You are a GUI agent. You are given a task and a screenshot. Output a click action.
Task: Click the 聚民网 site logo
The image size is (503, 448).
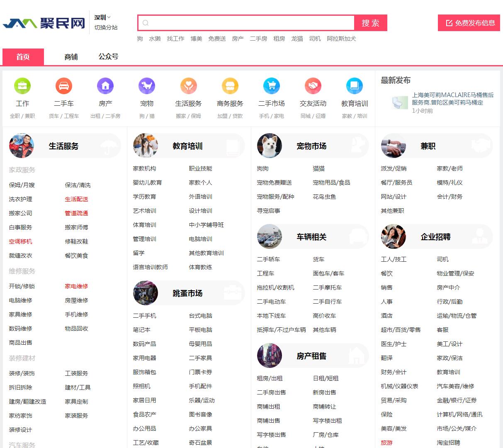44,23
